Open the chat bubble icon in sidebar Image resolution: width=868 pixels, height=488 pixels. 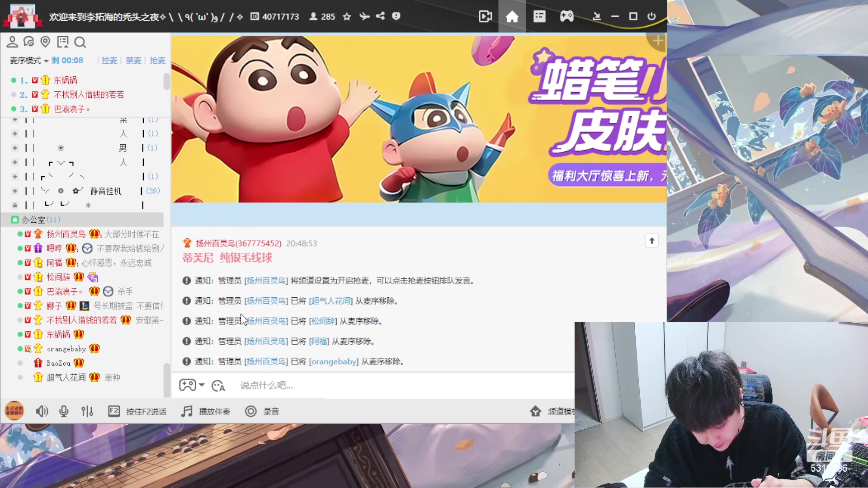[29, 42]
